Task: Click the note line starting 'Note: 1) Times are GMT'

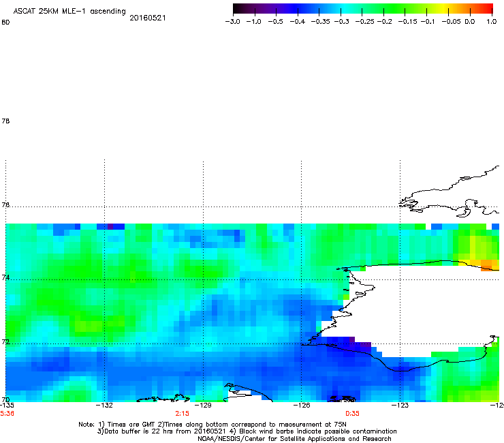Action: [x=212, y=425]
